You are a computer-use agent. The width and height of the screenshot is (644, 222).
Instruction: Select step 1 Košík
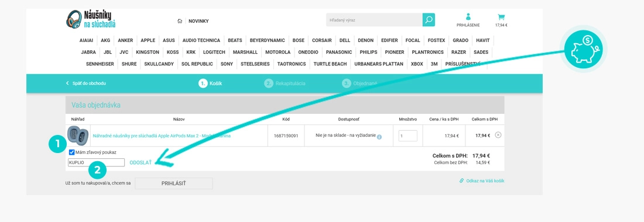pyautogui.click(x=210, y=83)
